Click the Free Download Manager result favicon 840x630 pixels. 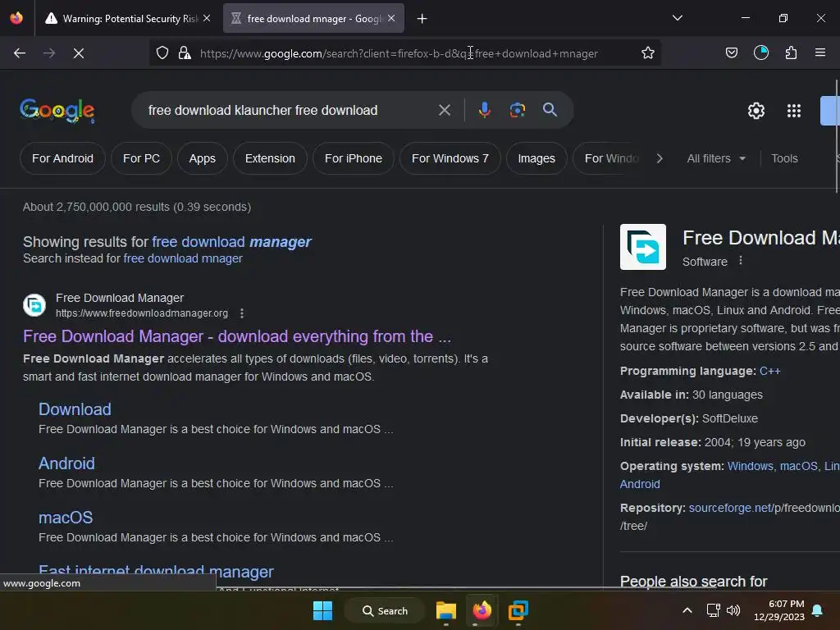click(34, 305)
